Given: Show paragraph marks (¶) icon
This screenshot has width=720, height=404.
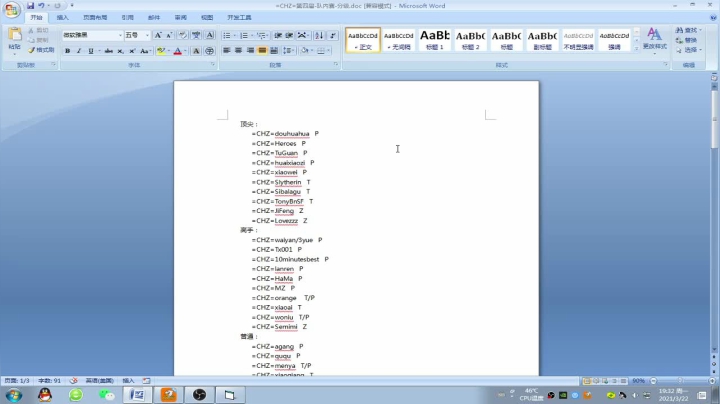Looking at the screenshot, I should (x=333, y=35).
